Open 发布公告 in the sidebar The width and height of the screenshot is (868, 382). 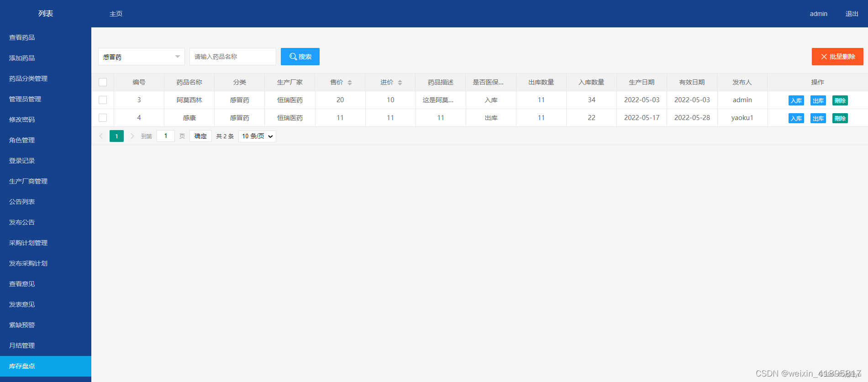pyautogui.click(x=46, y=222)
